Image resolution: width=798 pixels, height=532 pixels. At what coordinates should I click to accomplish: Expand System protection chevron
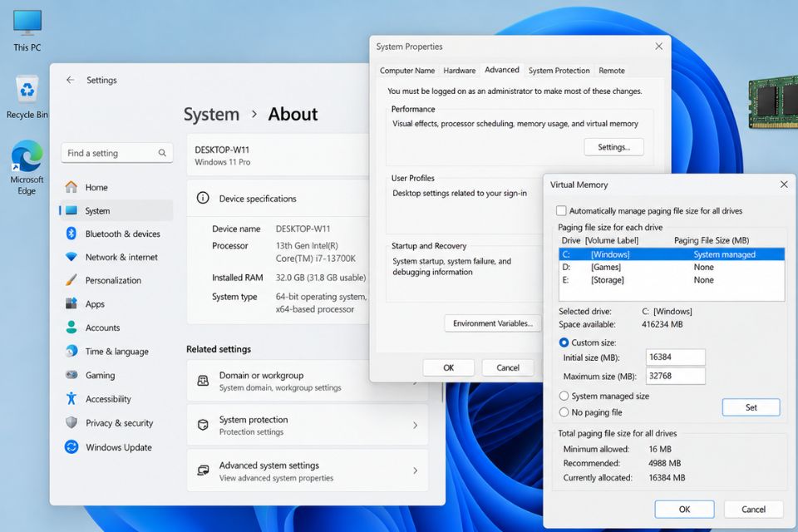(x=416, y=425)
